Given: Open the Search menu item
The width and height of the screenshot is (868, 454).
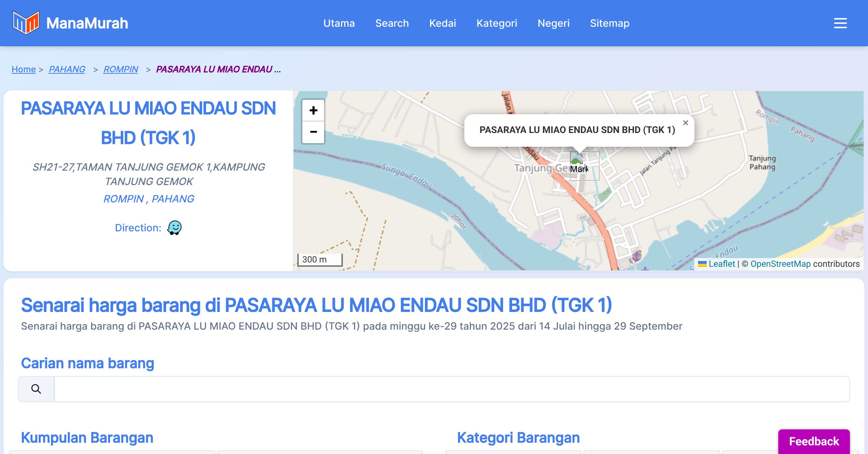Looking at the screenshot, I should click(392, 23).
